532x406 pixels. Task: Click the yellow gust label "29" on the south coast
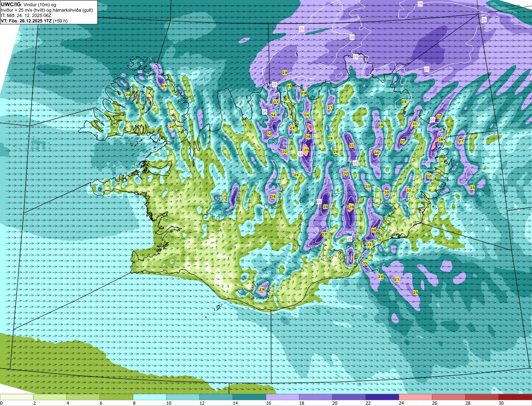262,289
